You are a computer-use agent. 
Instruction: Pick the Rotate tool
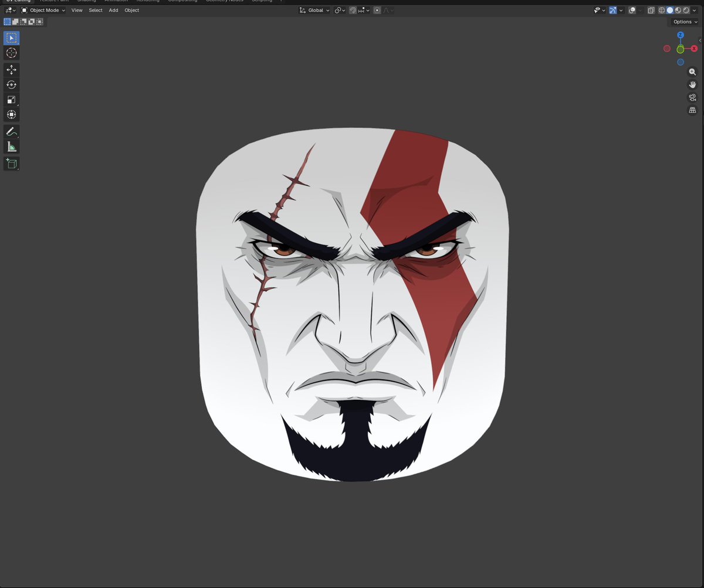11,84
